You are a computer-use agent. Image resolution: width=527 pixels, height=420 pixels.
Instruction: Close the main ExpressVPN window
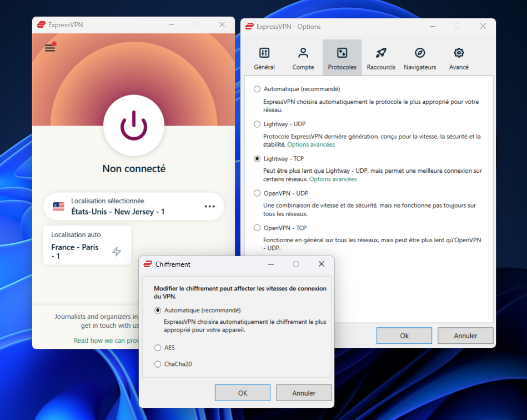click(x=222, y=24)
